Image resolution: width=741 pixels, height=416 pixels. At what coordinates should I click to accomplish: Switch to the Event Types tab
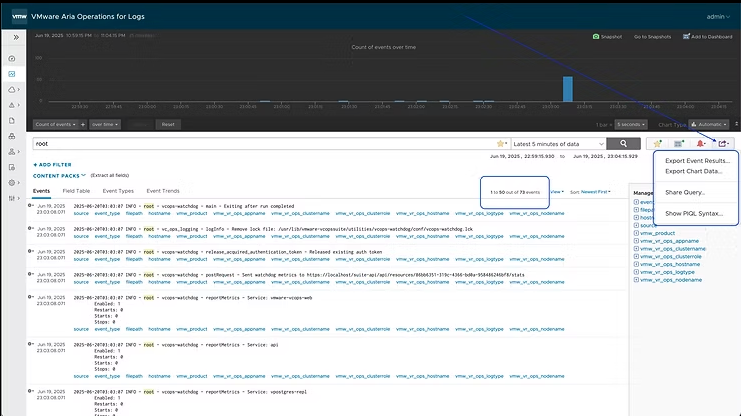[118, 191]
